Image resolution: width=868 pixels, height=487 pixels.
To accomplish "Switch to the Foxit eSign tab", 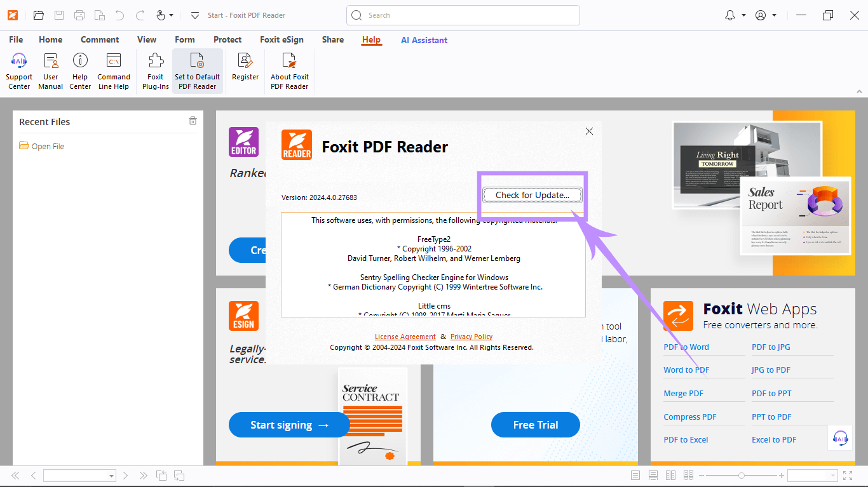I will click(x=281, y=39).
